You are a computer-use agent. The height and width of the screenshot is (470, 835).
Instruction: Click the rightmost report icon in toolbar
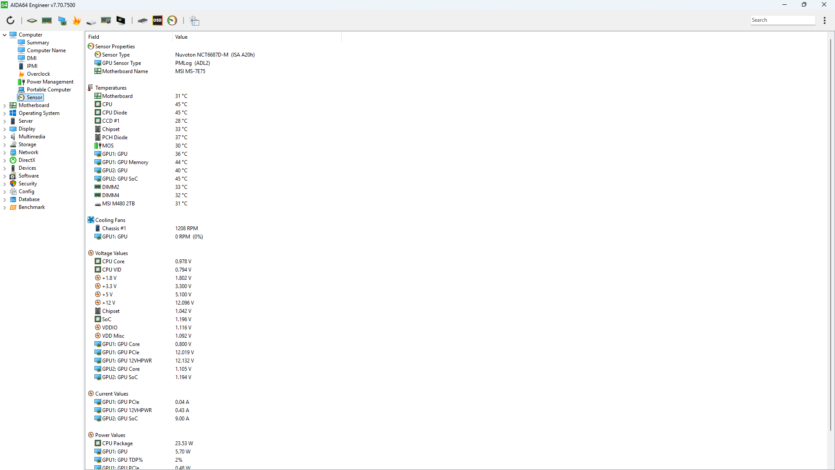pos(195,20)
